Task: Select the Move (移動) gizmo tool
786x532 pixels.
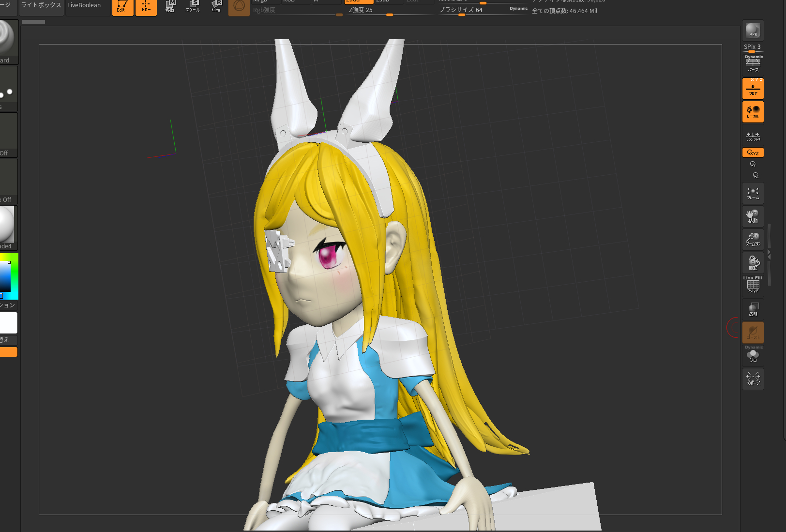Action: [169, 7]
